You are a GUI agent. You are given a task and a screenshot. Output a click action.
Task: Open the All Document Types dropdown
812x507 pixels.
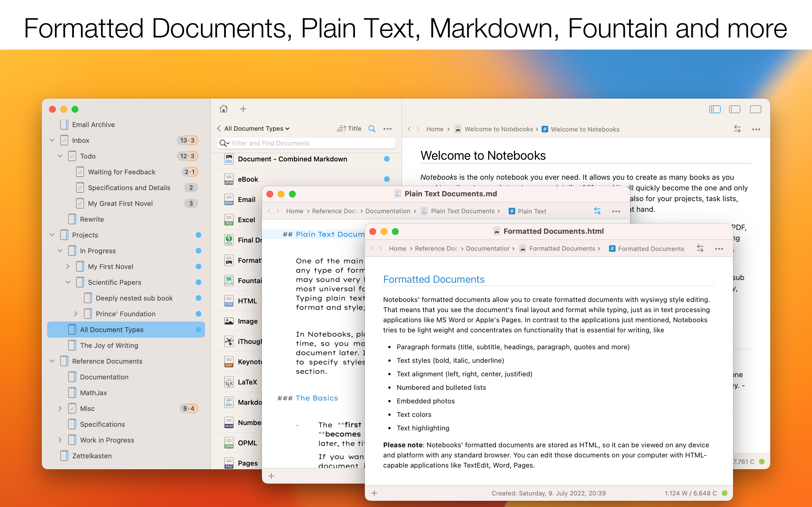[257, 128]
